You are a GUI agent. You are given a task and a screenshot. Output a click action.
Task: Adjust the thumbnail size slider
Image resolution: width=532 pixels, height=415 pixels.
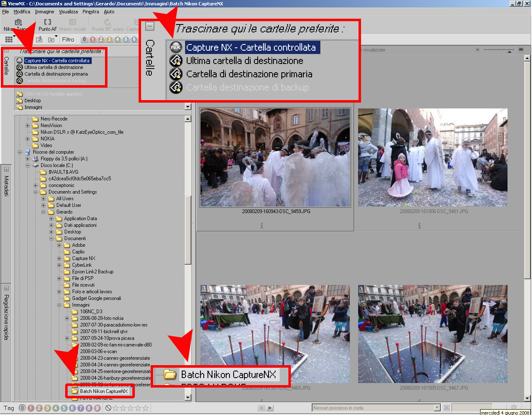click(x=500, y=50)
